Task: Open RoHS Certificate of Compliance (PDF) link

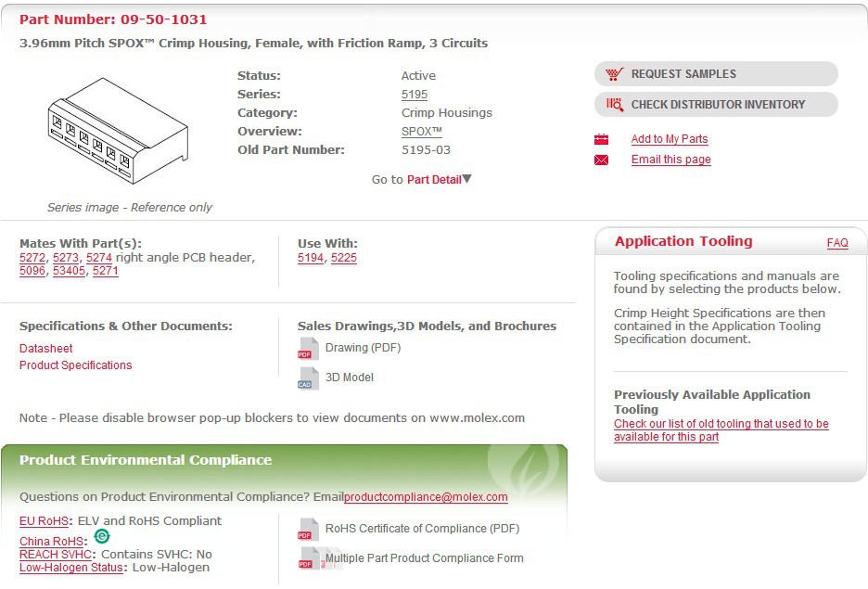Action: click(422, 529)
